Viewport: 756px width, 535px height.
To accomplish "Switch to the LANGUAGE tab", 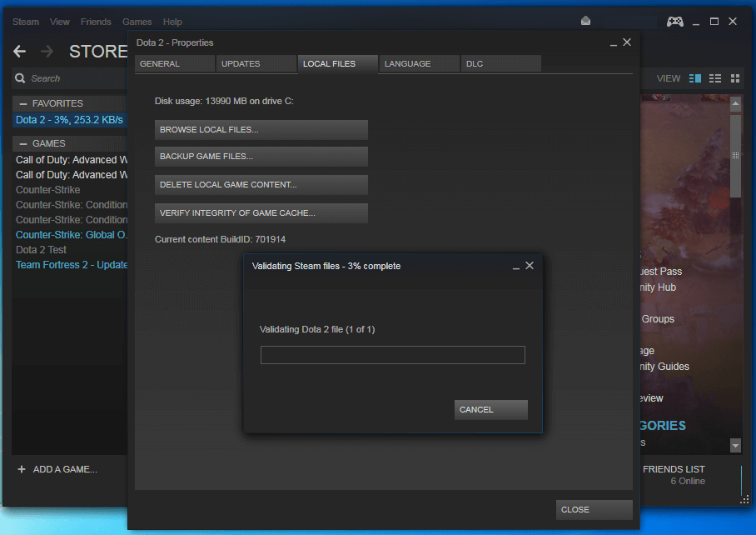I will [419, 63].
